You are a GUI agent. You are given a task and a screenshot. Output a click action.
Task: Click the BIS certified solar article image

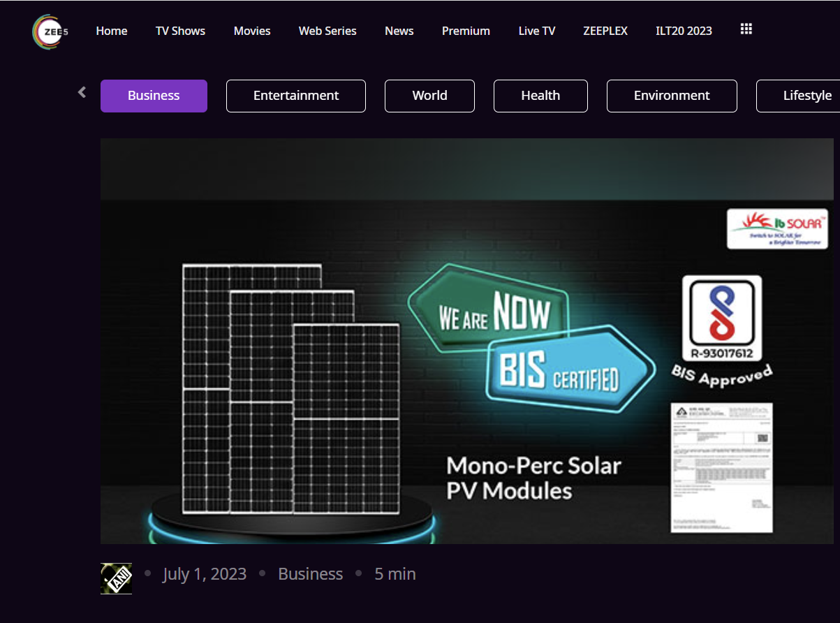click(x=467, y=341)
